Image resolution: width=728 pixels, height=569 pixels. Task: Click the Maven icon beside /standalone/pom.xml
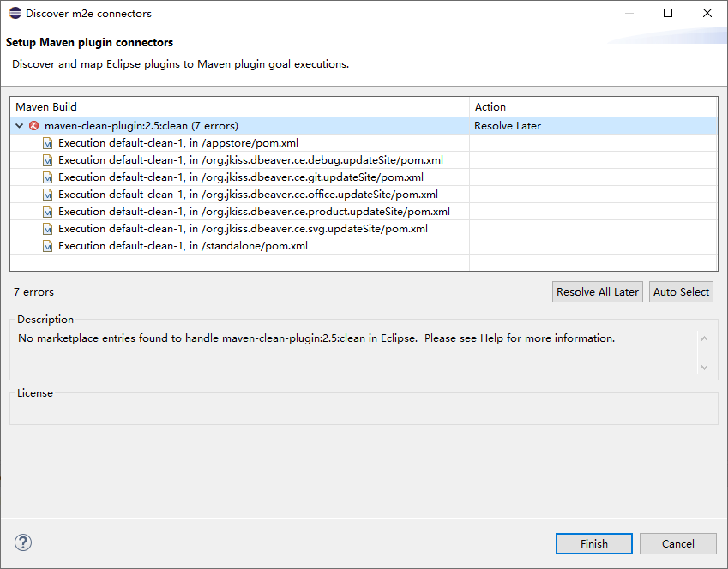click(47, 245)
